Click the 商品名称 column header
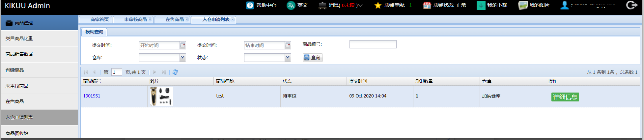The height and width of the screenshot is (140, 644). 247,81
